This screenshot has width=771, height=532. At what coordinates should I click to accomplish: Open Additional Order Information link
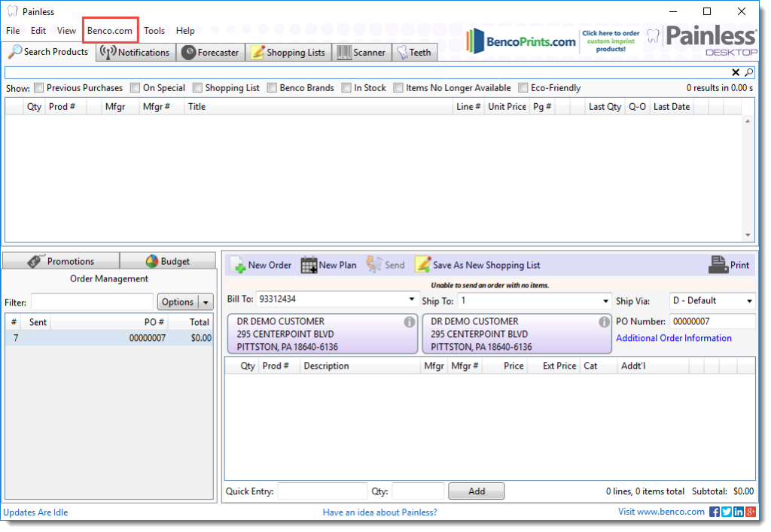(673, 338)
